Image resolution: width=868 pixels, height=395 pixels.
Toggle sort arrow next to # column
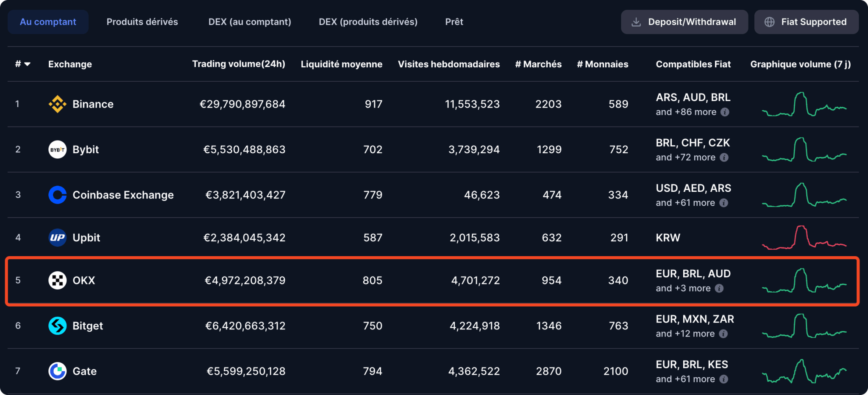coord(28,64)
